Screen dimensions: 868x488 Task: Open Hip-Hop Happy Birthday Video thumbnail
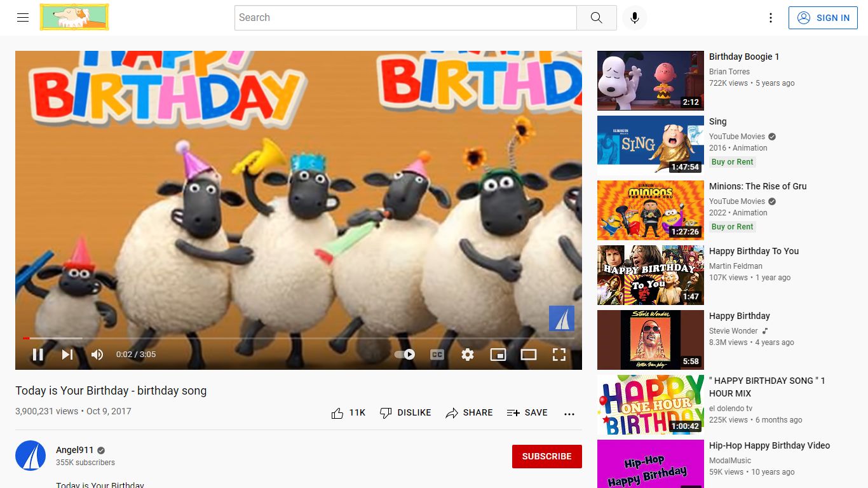tap(651, 464)
